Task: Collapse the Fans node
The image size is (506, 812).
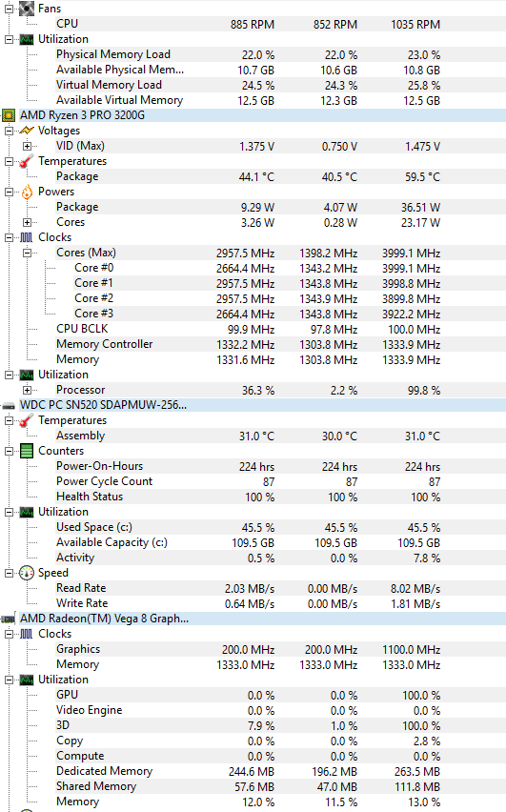Action: pos(9,9)
